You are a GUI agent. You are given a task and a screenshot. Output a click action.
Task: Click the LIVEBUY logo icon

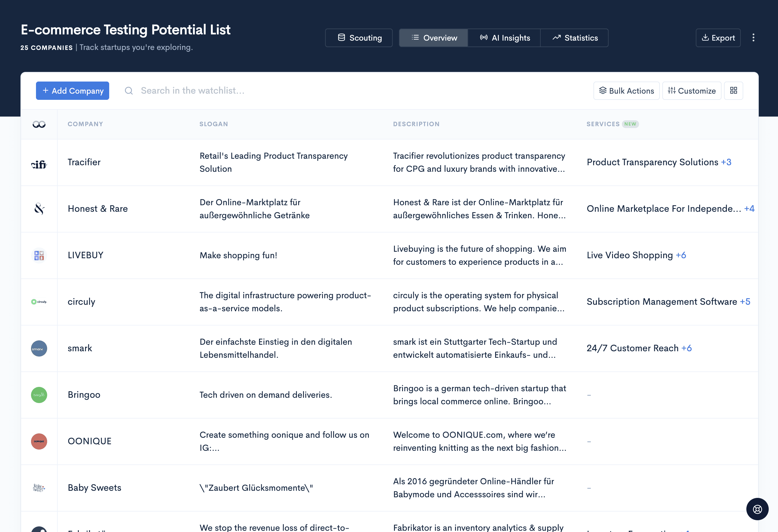pos(39,255)
